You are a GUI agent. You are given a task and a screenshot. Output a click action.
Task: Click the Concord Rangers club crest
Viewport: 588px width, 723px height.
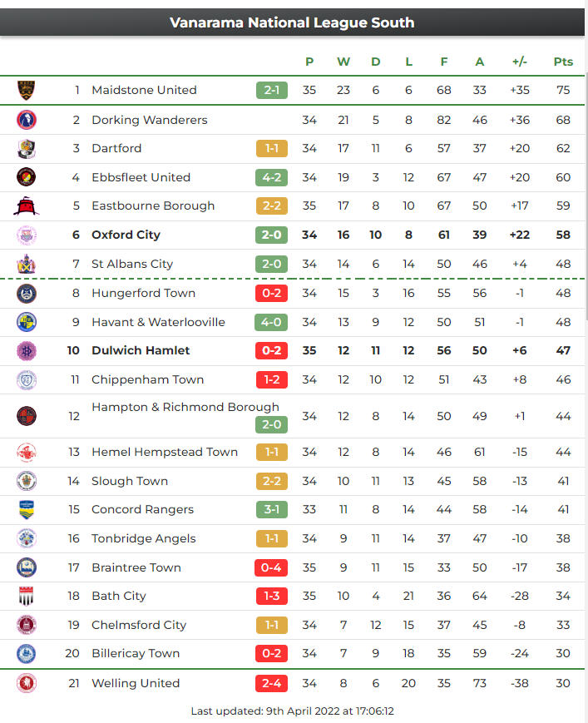tap(27, 509)
